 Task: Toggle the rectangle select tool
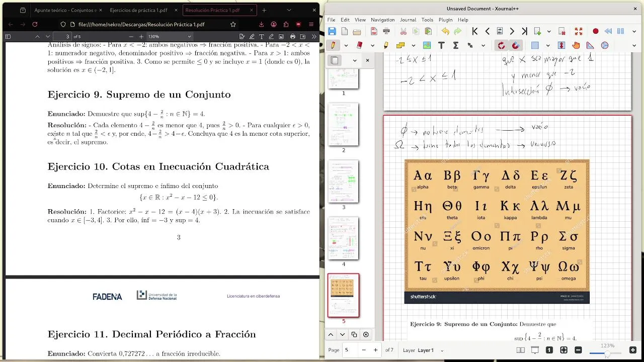(535, 45)
